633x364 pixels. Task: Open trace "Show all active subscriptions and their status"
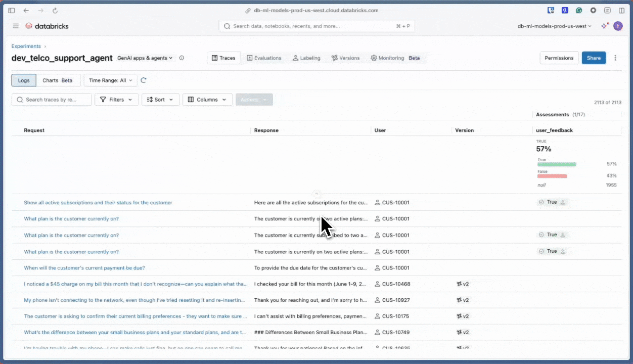click(98, 203)
